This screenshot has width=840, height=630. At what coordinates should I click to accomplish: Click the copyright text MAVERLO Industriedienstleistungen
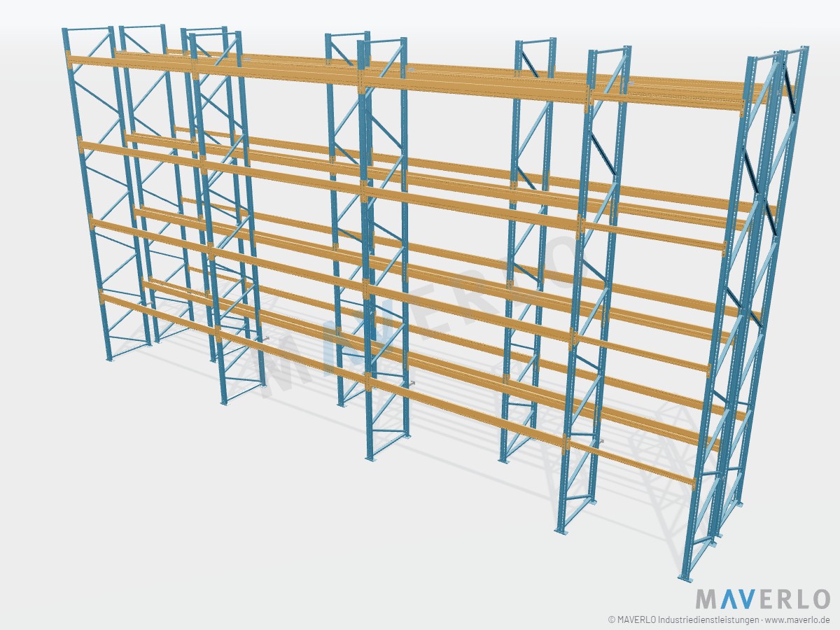(x=688, y=620)
